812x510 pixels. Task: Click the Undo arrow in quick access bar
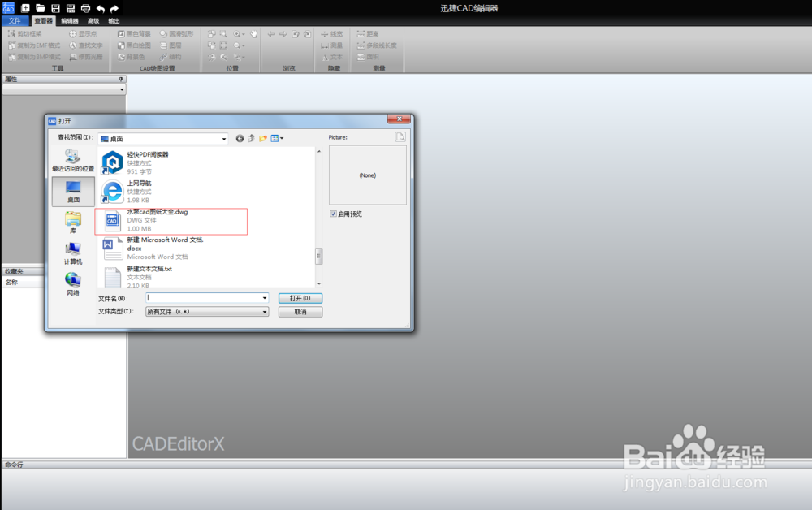[x=101, y=8]
